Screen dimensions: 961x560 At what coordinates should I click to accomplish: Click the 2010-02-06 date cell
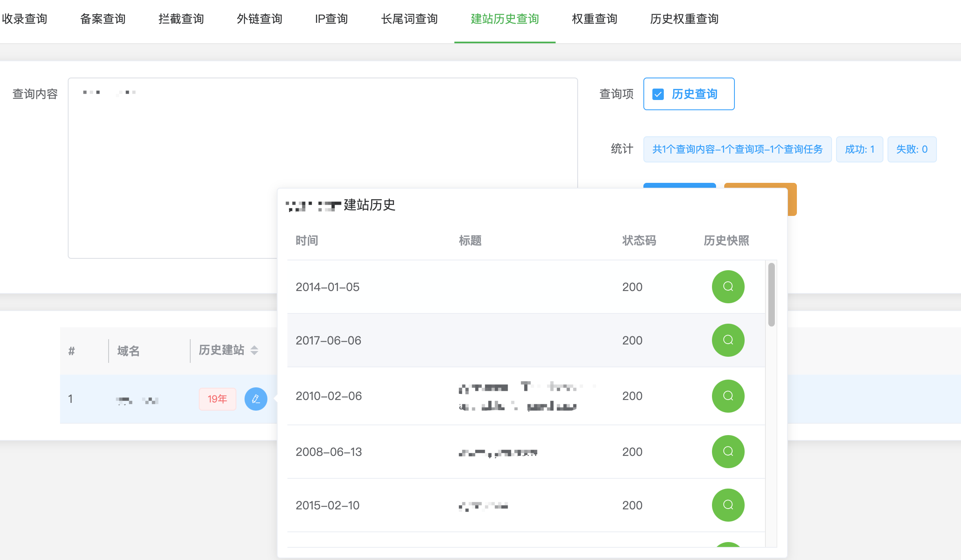tap(329, 396)
